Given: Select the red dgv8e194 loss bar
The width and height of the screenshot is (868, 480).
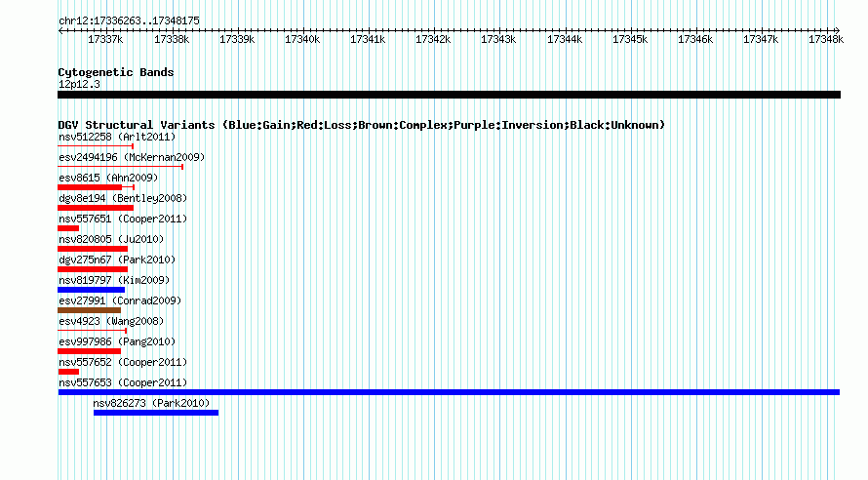Looking at the screenshot, I should tap(96, 208).
